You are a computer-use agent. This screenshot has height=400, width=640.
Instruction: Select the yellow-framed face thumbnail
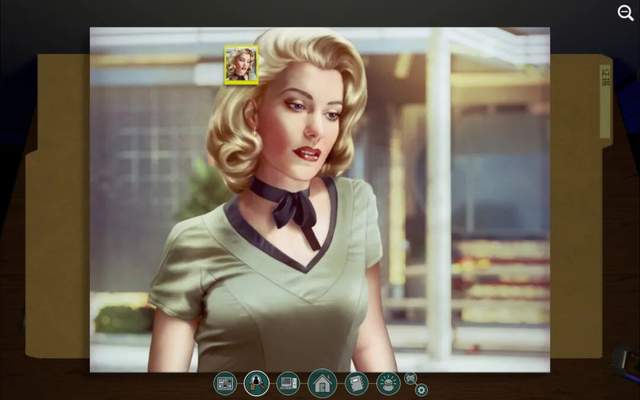pos(241,65)
